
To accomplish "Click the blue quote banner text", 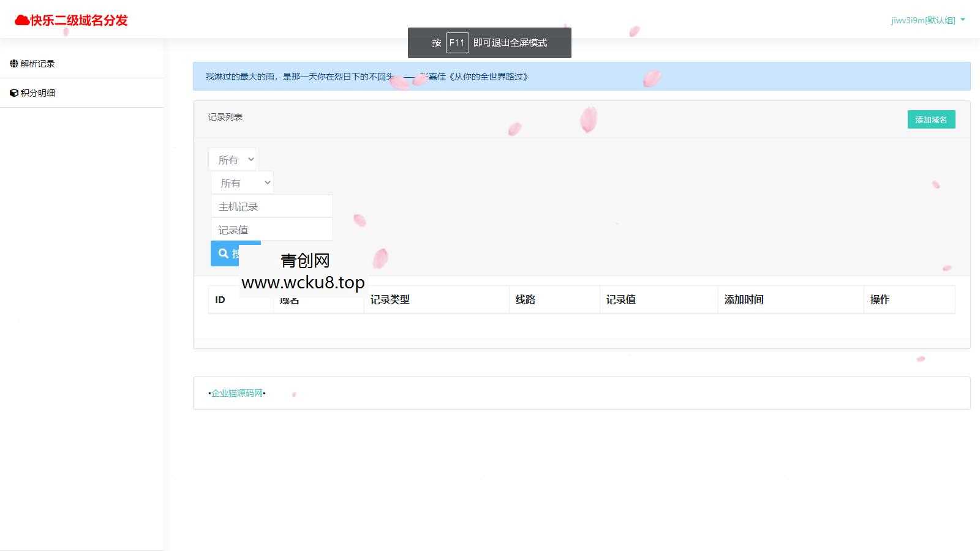I will point(366,77).
